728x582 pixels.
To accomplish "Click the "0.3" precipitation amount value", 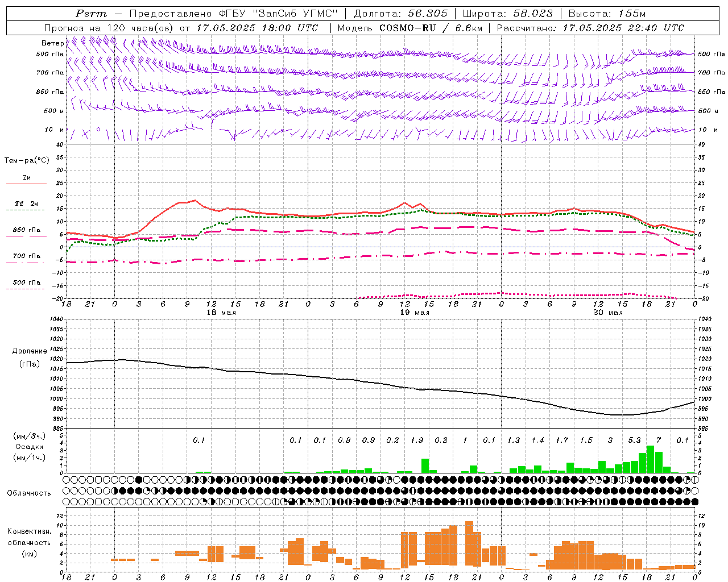I will [x=441, y=440].
